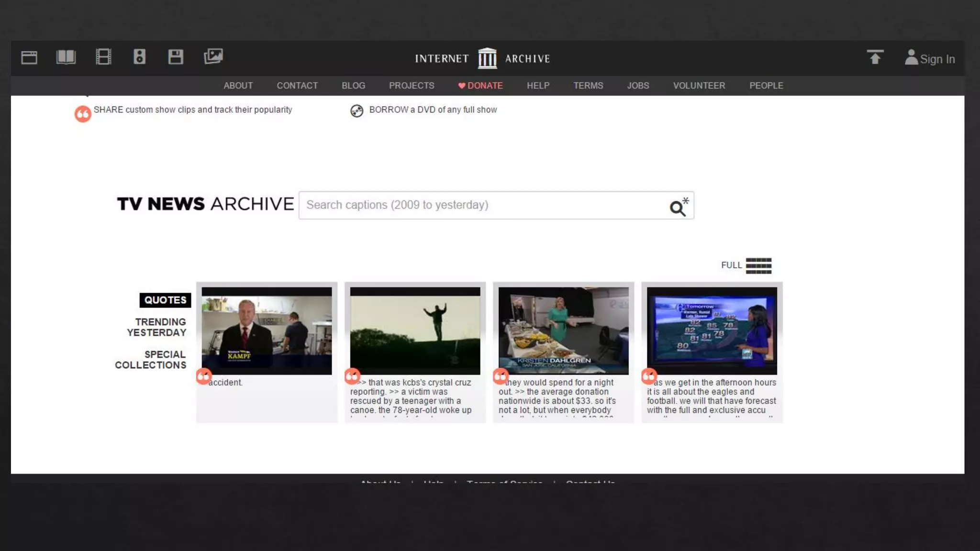980x551 pixels.
Task: Open the Web (Wayback) icon in top bar
Action: pos(29,58)
